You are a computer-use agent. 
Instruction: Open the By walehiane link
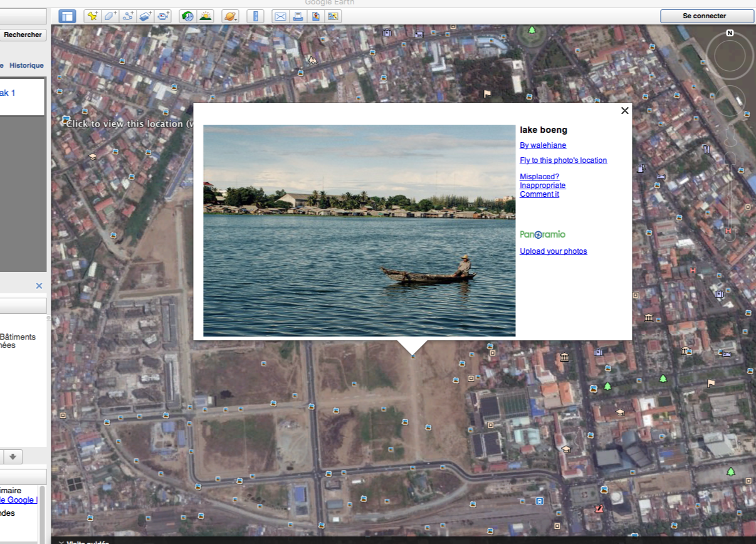(x=543, y=145)
